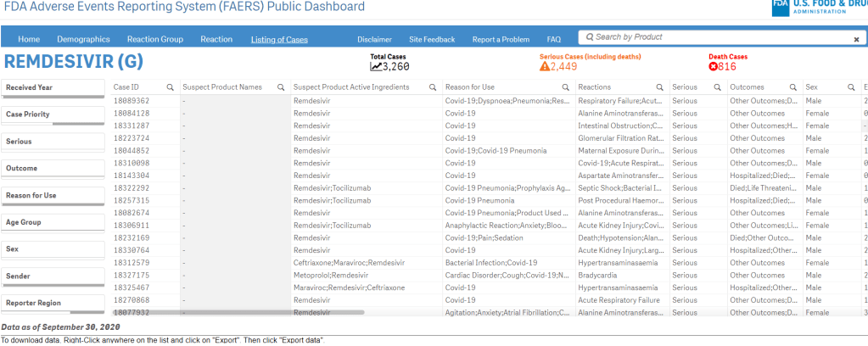Click search icon in Suspect Product Names column
868x346 pixels.
coord(280,87)
